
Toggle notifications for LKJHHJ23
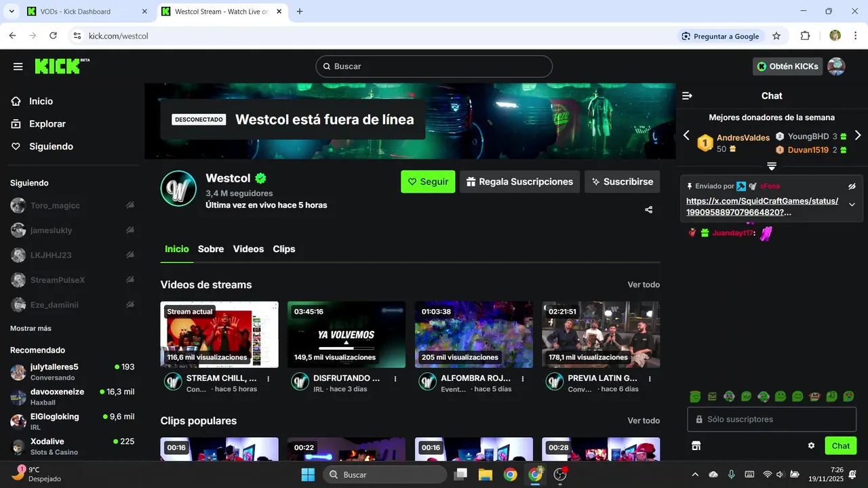click(130, 255)
